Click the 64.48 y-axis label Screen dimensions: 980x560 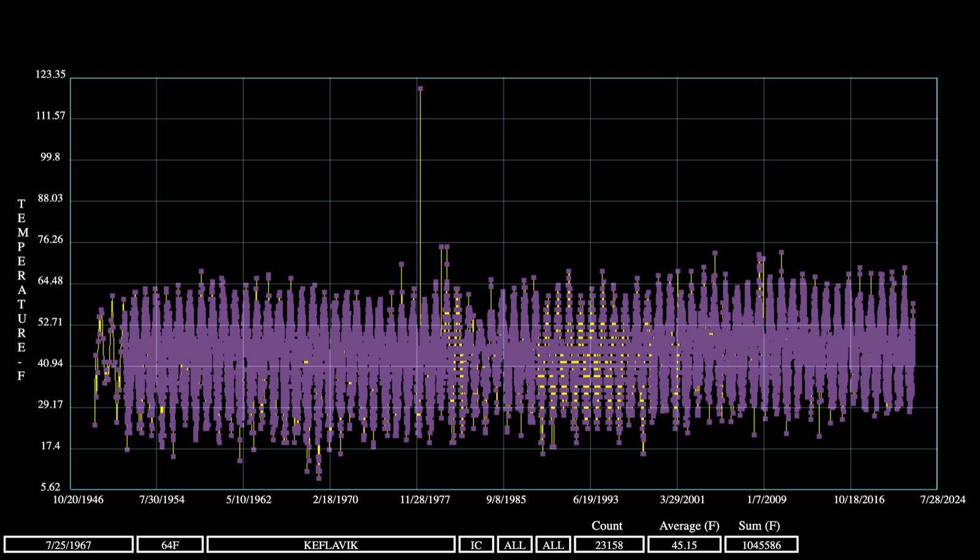[x=50, y=281]
